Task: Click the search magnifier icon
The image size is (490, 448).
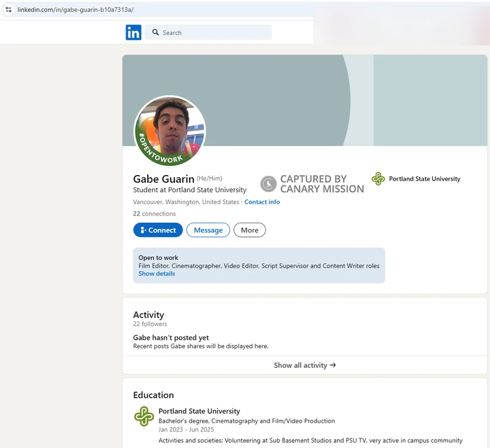Action: [x=156, y=32]
